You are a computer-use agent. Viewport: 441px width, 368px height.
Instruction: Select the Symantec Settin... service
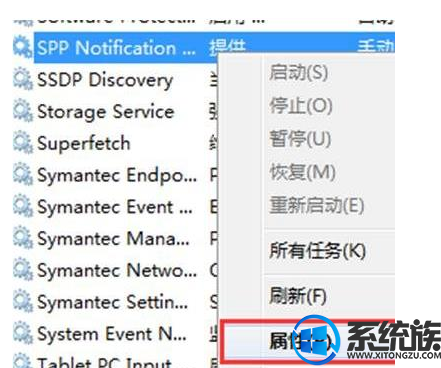tap(112, 302)
